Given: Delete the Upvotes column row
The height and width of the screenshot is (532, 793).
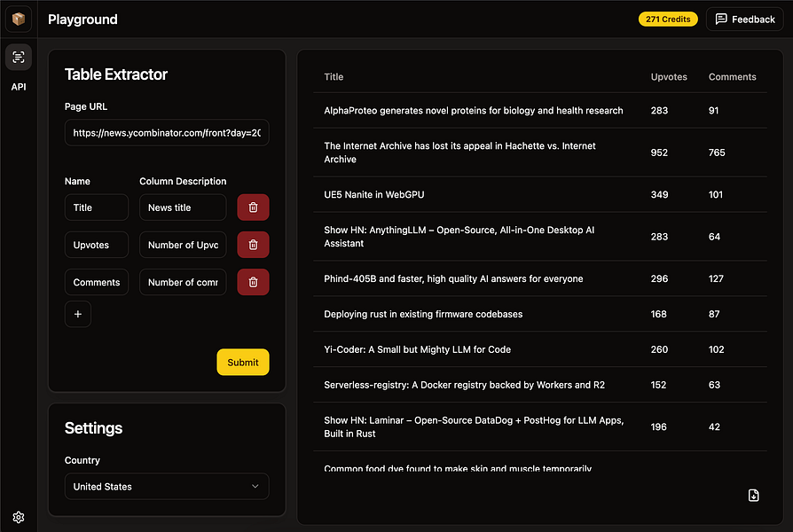Looking at the screenshot, I should [x=253, y=245].
